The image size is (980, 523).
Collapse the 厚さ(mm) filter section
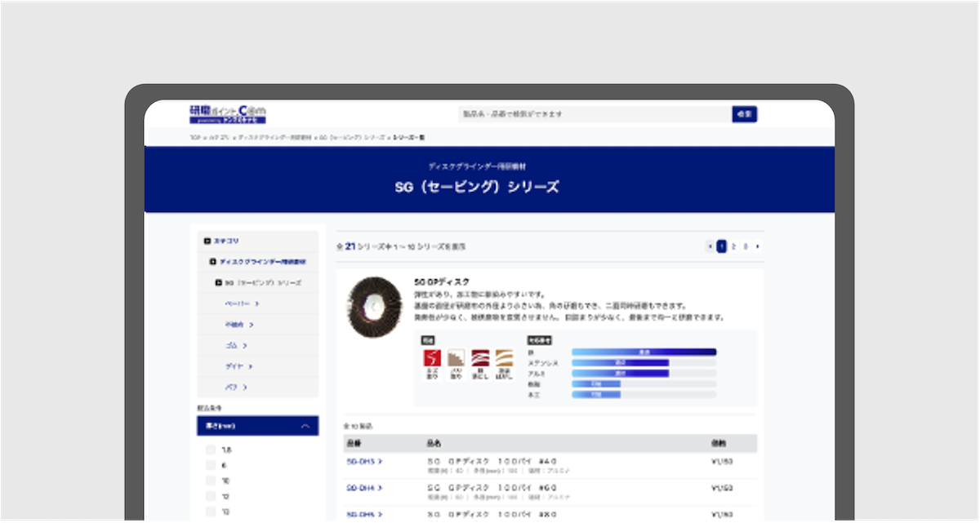(x=307, y=426)
